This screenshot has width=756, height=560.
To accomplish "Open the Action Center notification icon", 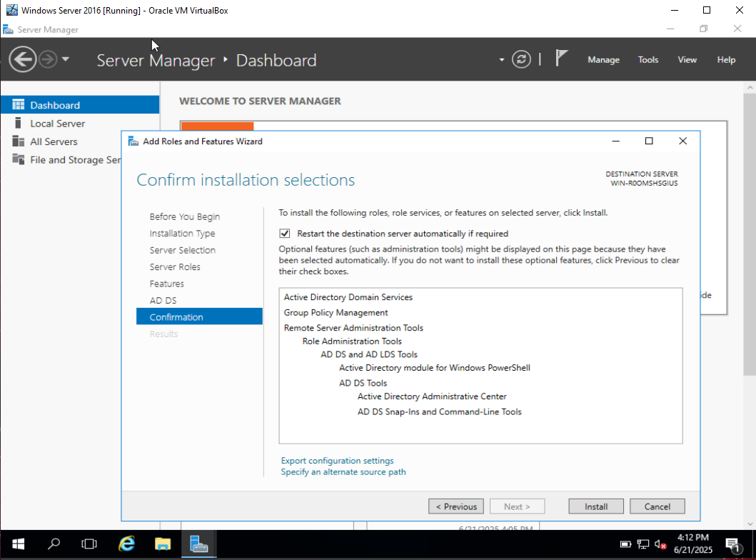I will click(733, 545).
